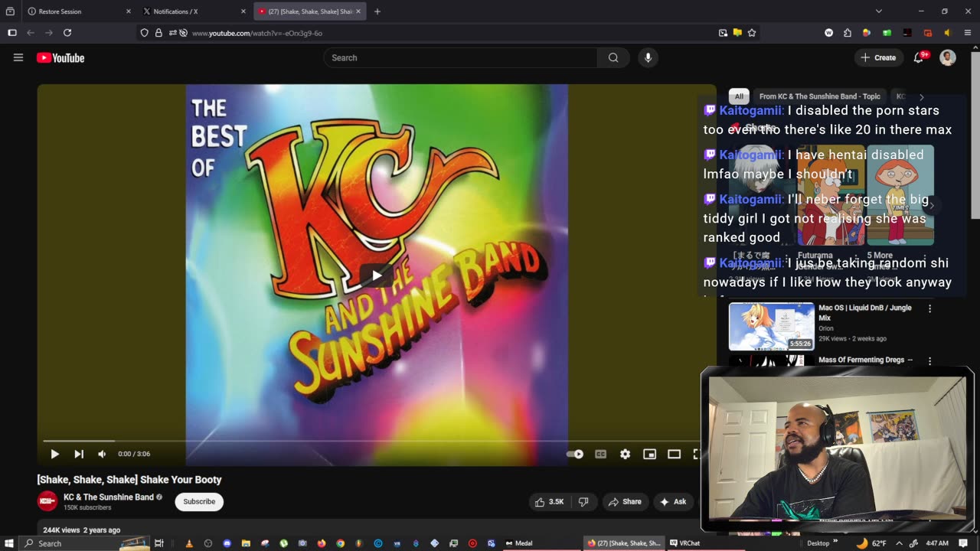980x551 pixels.
Task: Open the KC & The Sunshine Band channel name link
Action: tap(109, 497)
